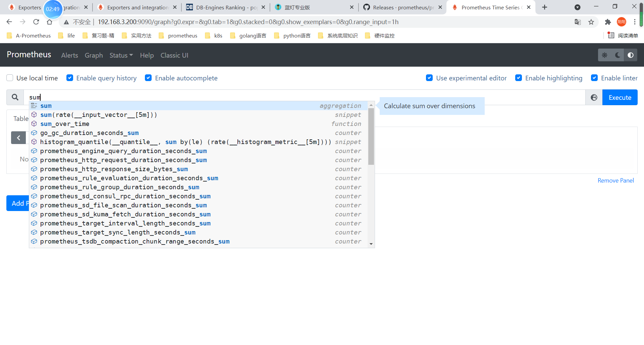Click the autocomplete scroll-down arrow
The width and height of the screenshot is (644, 345).
(x=371, y=244)
